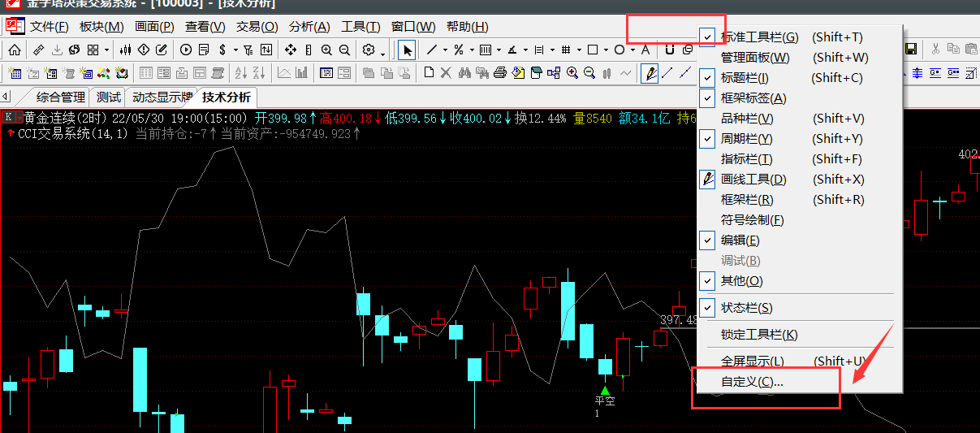The height and width of the screenshot is (433, 980).
Task: Select the percent line tool
Action: (x=459, y=50)
